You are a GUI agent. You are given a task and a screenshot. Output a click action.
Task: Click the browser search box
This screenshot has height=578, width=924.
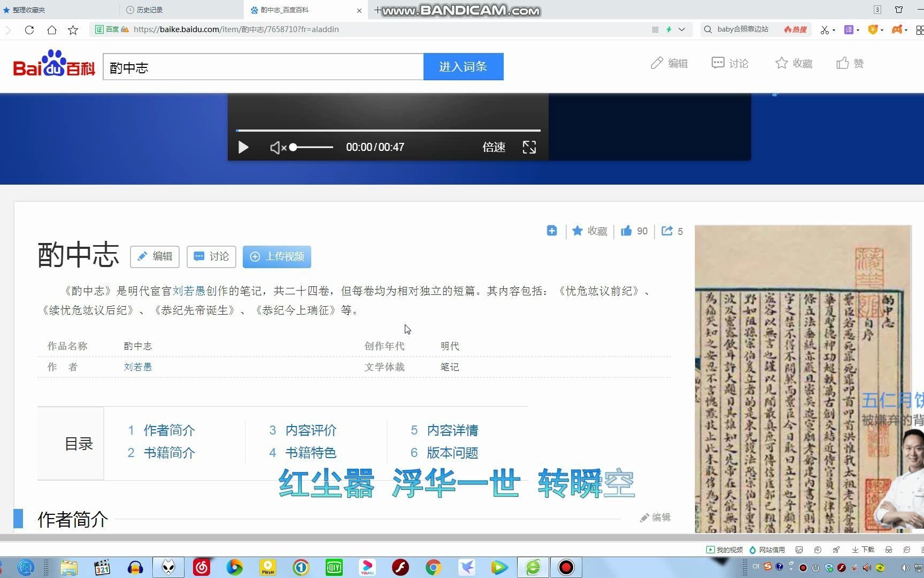click(743, 29)
